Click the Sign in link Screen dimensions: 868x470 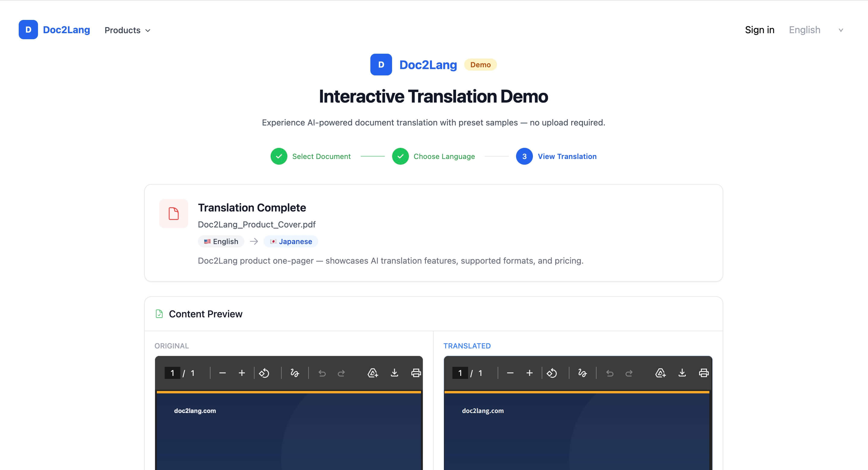coord(759,30)
